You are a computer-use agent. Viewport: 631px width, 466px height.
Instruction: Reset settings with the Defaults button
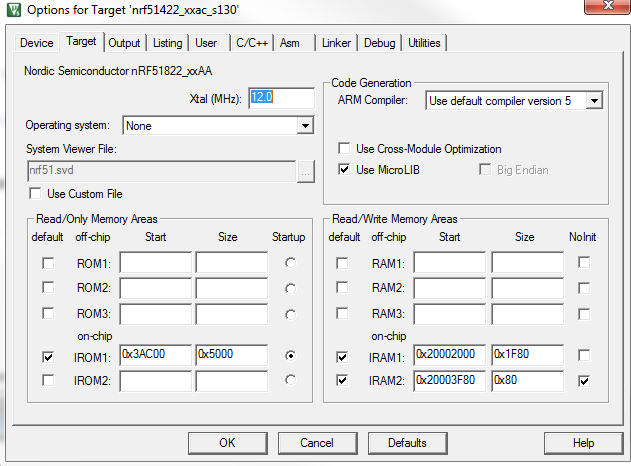coord(407,443)
